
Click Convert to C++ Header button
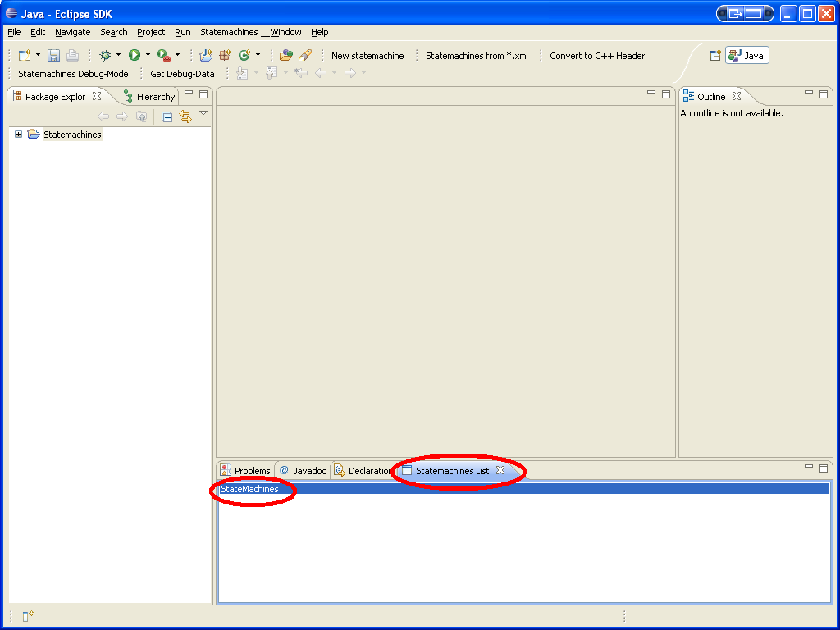[x=597, y=56]
